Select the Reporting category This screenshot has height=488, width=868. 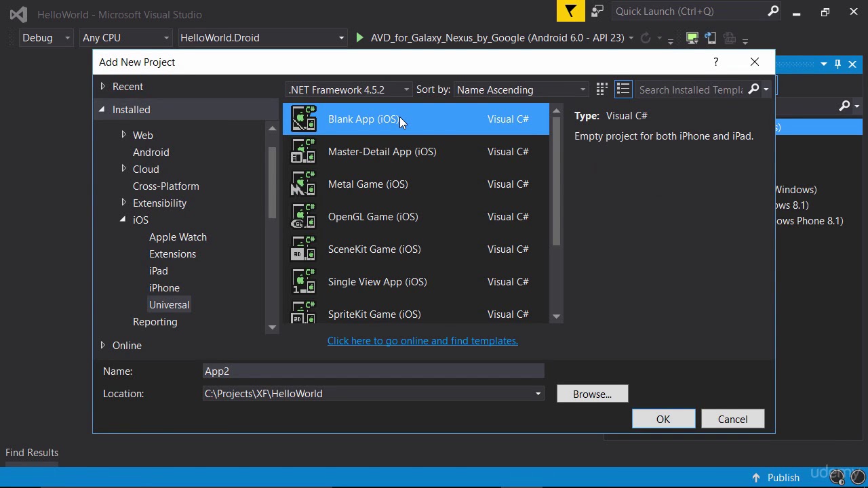155,321
